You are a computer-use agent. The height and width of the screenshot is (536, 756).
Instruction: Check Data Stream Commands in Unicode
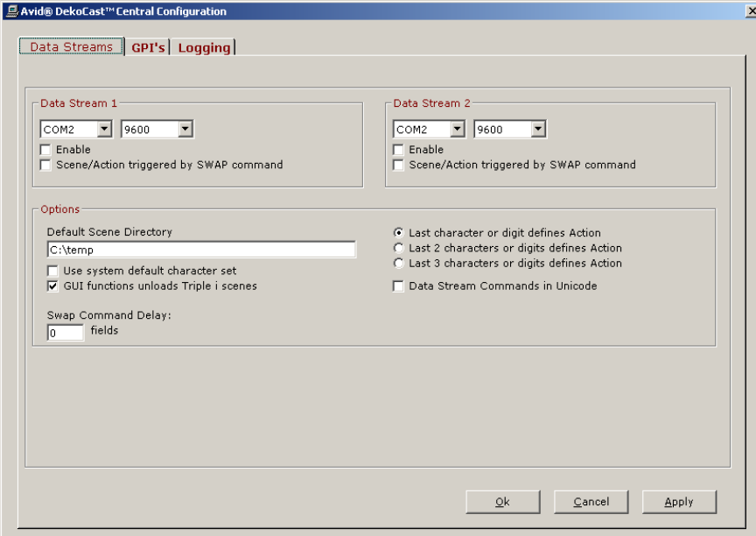399,286
